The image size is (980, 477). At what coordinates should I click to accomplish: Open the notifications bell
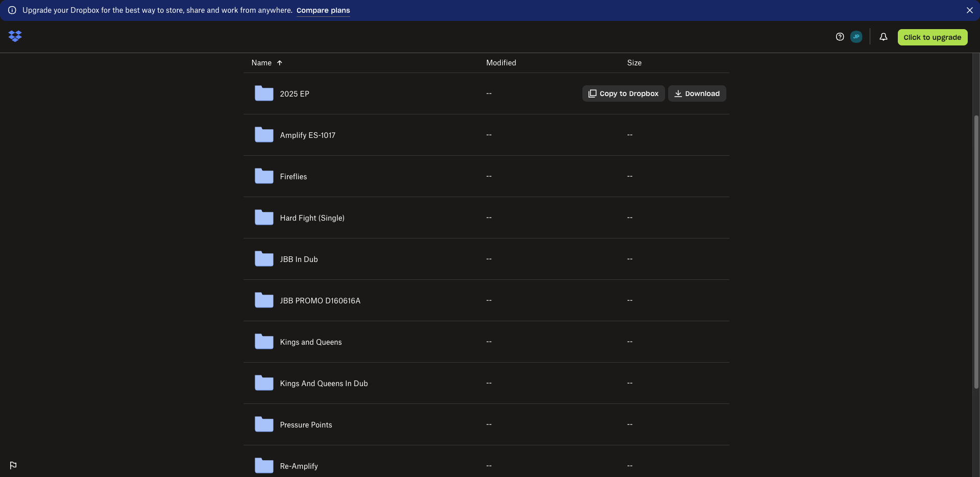(x=883, y=37)
